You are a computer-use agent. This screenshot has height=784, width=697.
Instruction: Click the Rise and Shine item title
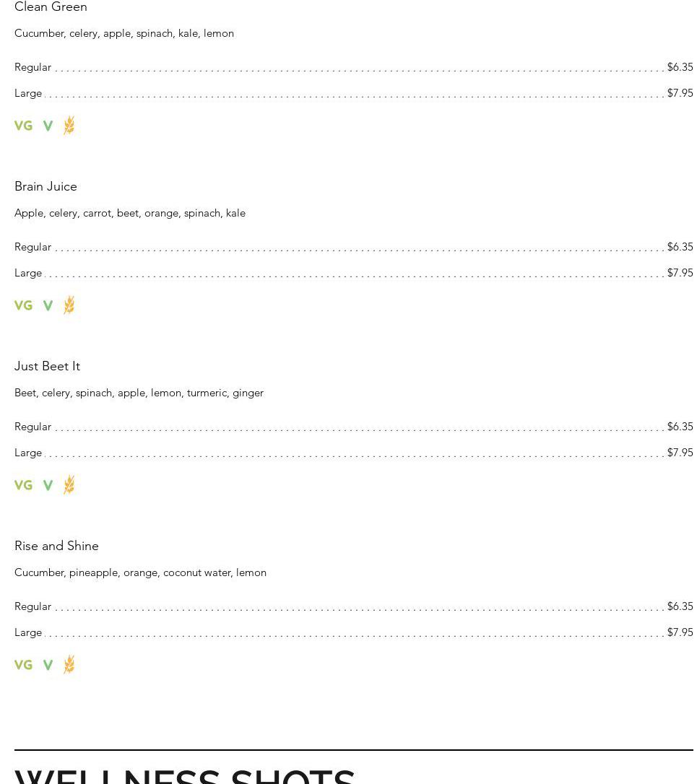56,546
